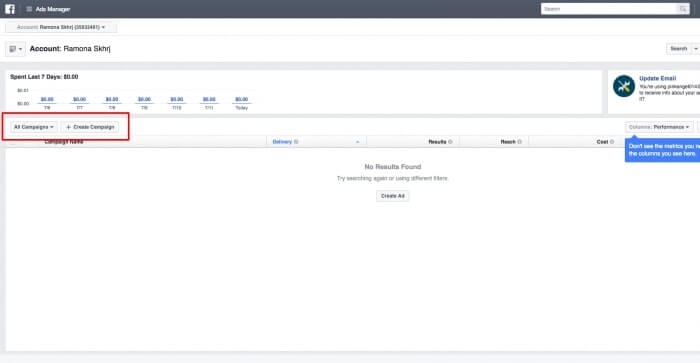The width and height of the screenshot is (700, 363).
Task: Sort by the Results column header
Action: [x=438, y=142]
